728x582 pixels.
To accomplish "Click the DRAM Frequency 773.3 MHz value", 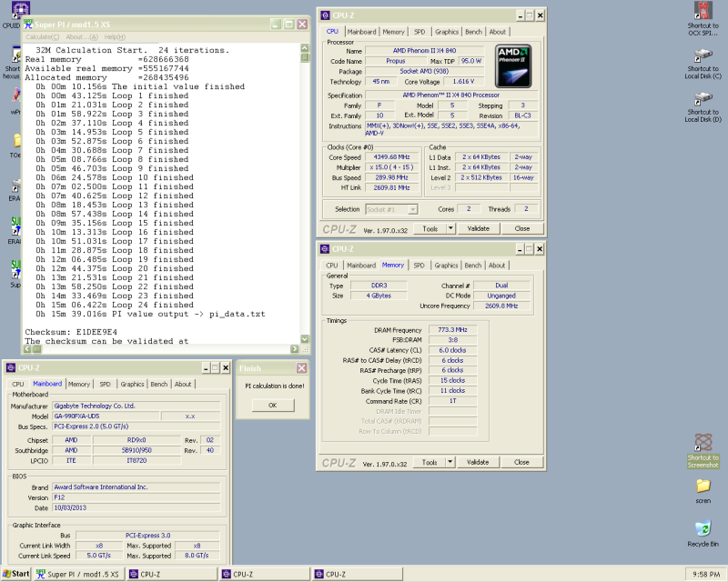I will 452,329.
